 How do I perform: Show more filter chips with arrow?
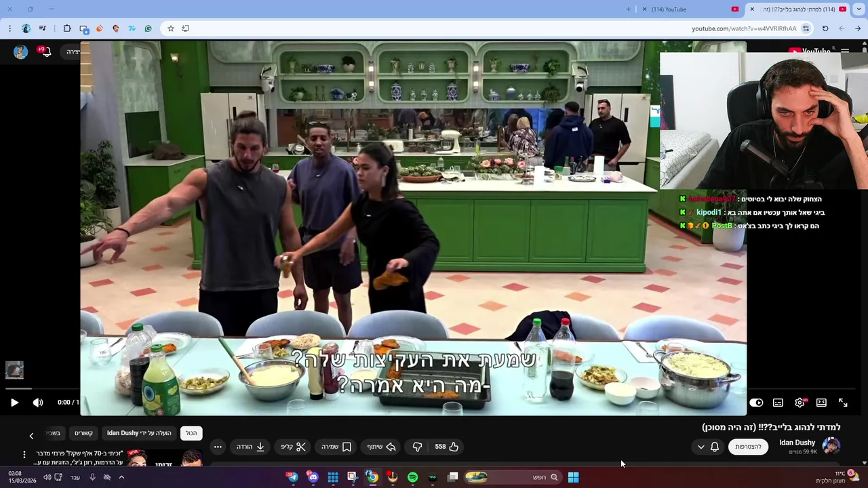click(x=31, y=435)
